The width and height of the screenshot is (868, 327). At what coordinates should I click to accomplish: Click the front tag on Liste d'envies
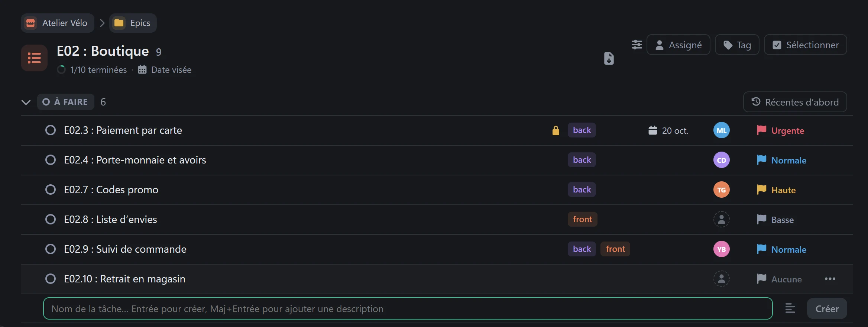(583, 219)
